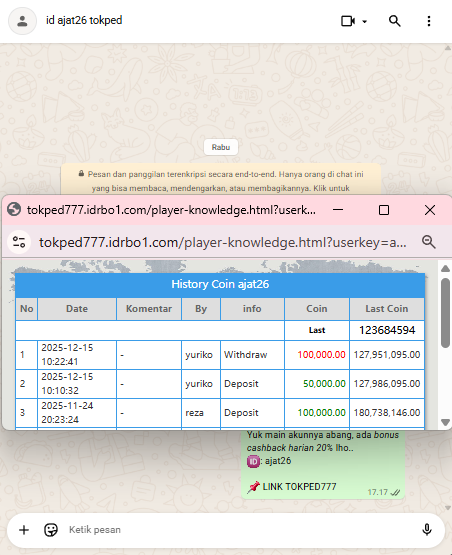452x555 pixels.
Task: Click date 2025-12-15 10:22:41 cell
Action: coord(76,355)
